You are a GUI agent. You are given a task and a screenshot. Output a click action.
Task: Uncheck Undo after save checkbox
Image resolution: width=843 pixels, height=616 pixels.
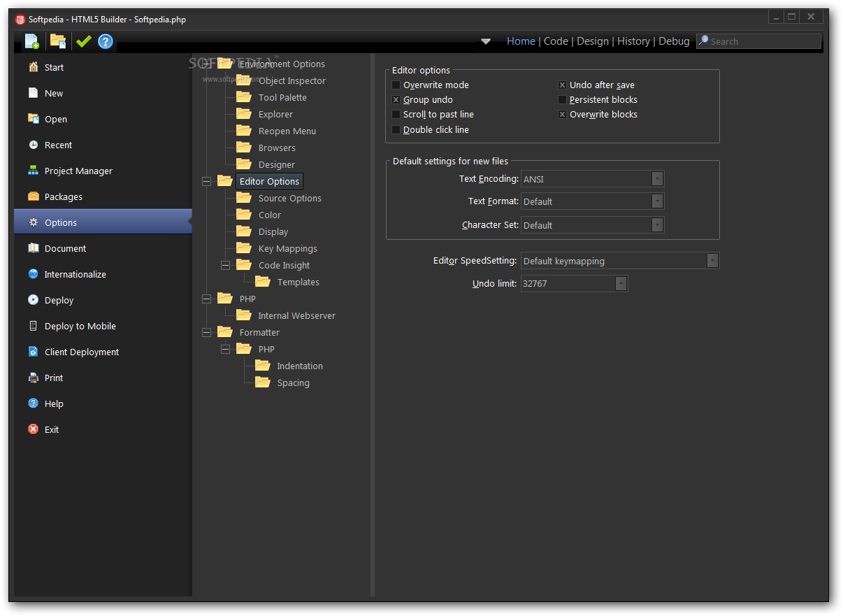pyautogui.click(x=562, y=85)
